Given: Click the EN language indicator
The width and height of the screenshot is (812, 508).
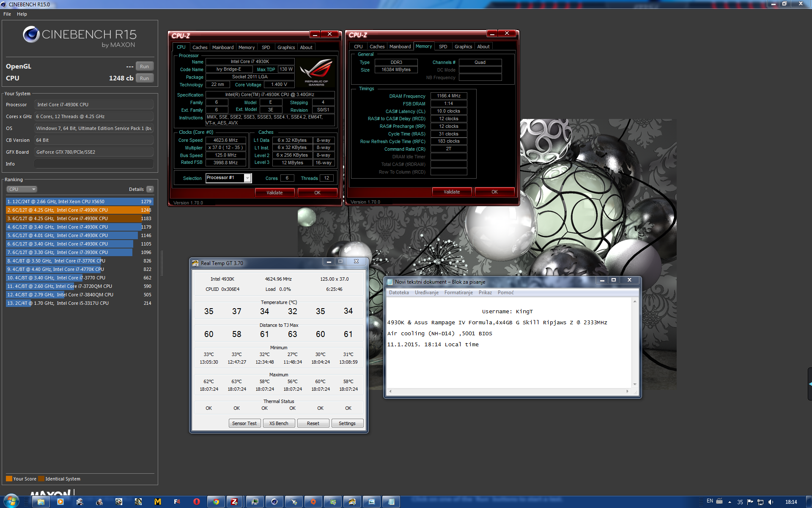Looking at the screenshot, I should pos(710,501).
